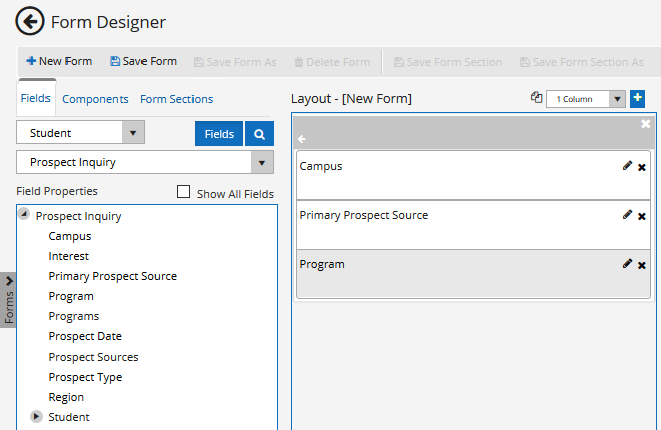Click the blue plus add column icon
Image resolution: width=661 pixels, height=430 pixels.
[x=638, y=98]
